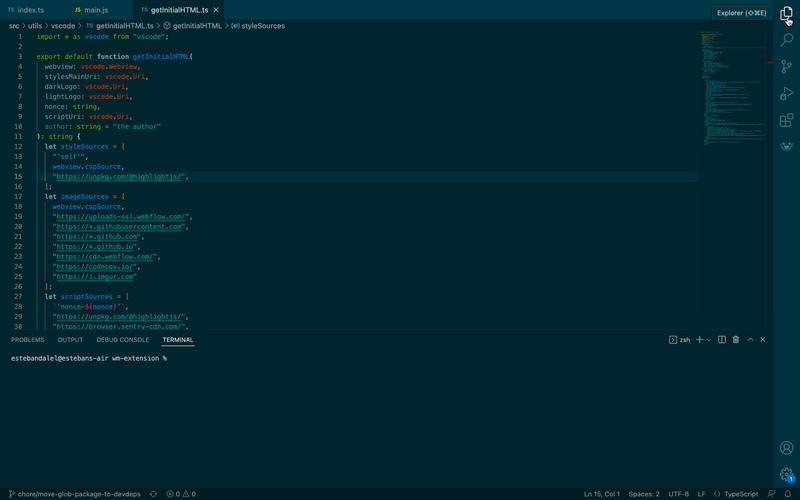Switch to the main.js editor tab
Viewport: 800px width, 500px height.
96,9
